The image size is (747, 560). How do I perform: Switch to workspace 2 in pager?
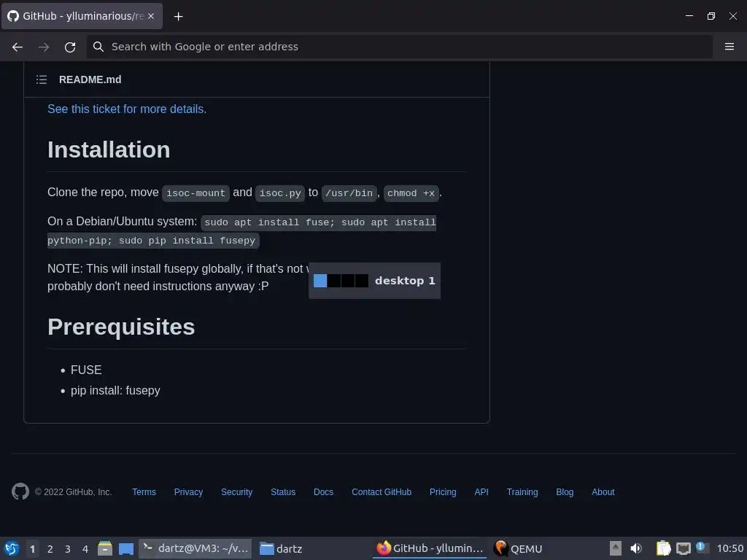click(x=50, y=549)
